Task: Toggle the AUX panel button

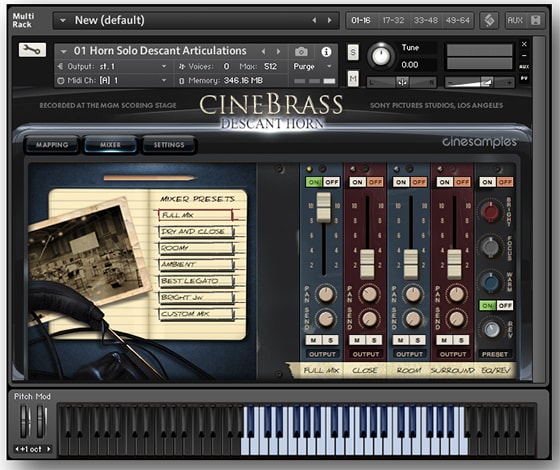Action: [x=515, y=20]
